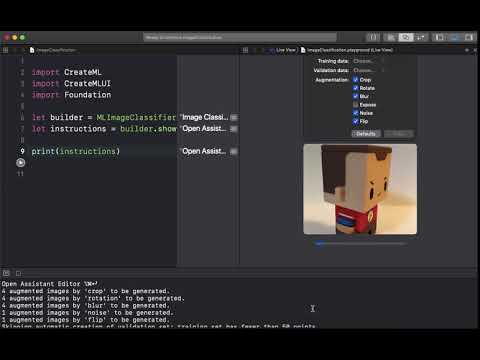Click MLImageClassifier in the let builder line
This screenshot has width=480, height=360.
point(136,117)
